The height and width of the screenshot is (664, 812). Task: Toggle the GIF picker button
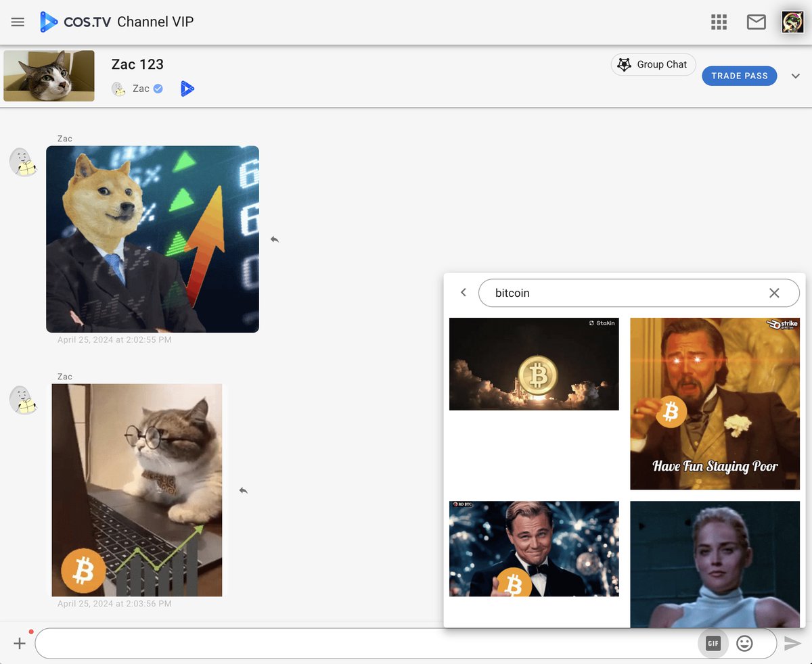click(713, 644)
